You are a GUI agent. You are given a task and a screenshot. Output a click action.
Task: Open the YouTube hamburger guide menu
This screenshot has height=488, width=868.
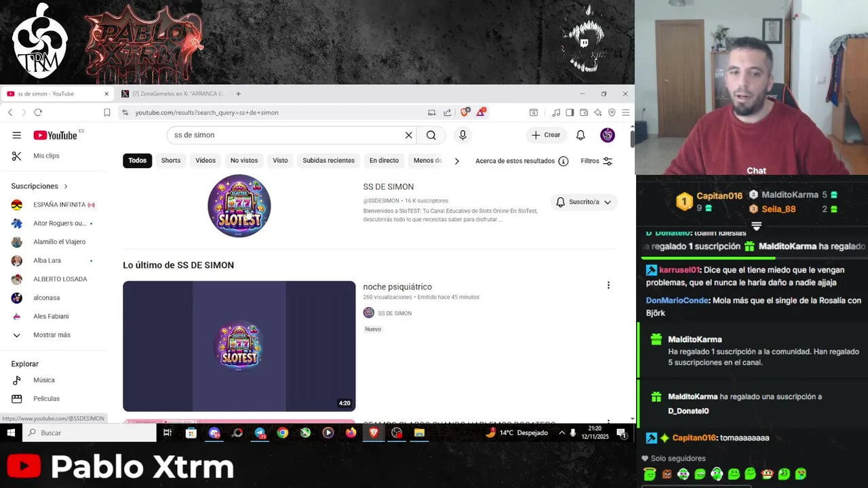(x=16, y=135)
